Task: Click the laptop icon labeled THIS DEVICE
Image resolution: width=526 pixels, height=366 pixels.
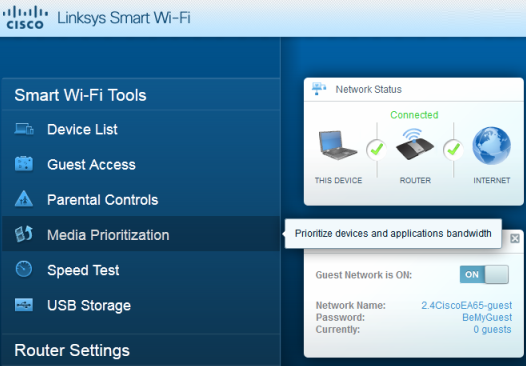Action: pyautogui.click(x=337, y=146)
